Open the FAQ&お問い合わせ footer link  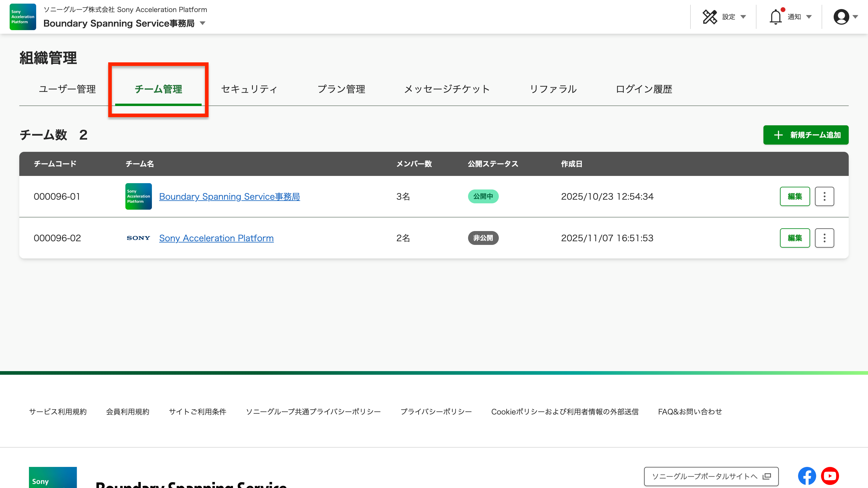pos(690,411)
